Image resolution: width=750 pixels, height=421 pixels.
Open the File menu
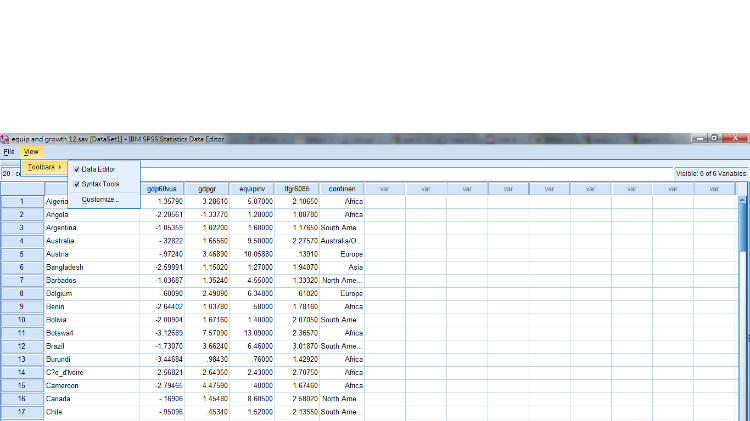9,151
